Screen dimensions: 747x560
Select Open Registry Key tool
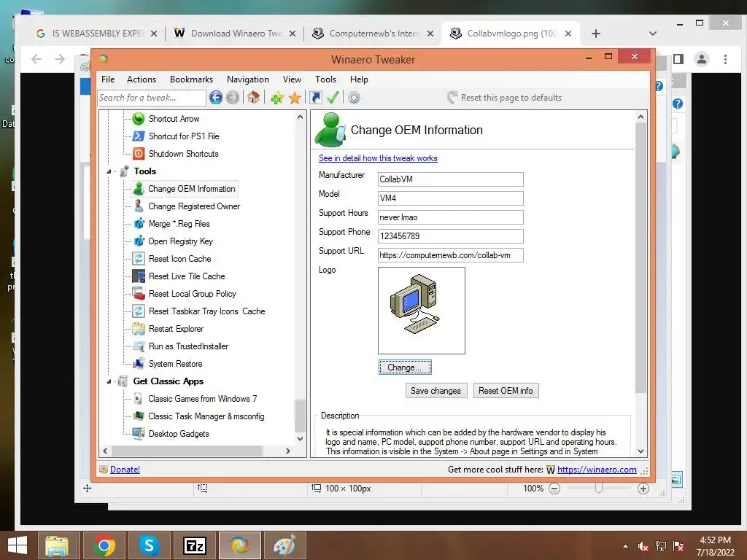click(180, 241)
